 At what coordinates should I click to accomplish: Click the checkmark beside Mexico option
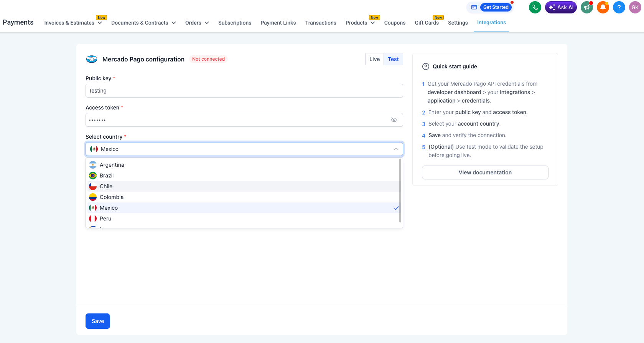coord(397,208)
